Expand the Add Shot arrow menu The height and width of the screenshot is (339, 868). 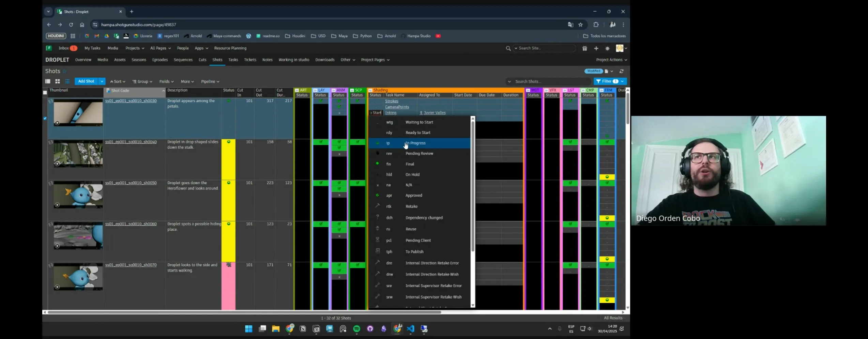(x=102, y=81)
